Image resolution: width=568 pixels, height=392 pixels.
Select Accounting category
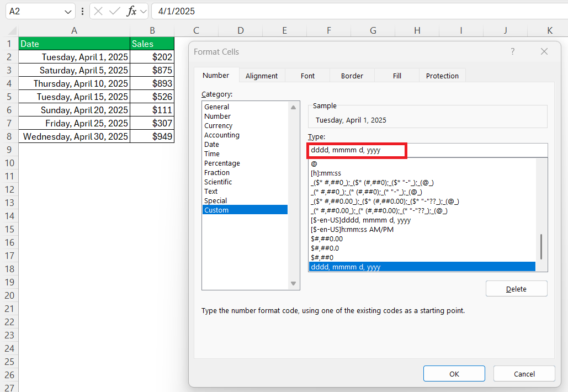pyautogui.click(x=245, y=135)
